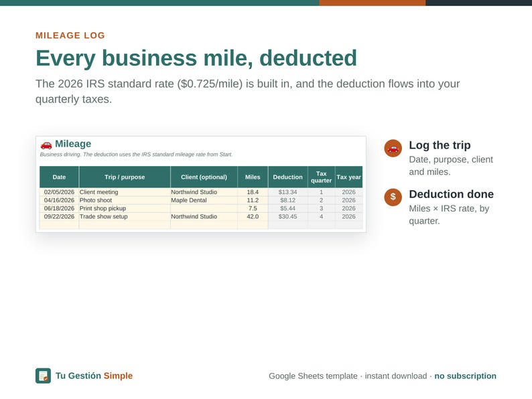Click the date cell 09/22/2026
The image size is (532, 399).
59,216
